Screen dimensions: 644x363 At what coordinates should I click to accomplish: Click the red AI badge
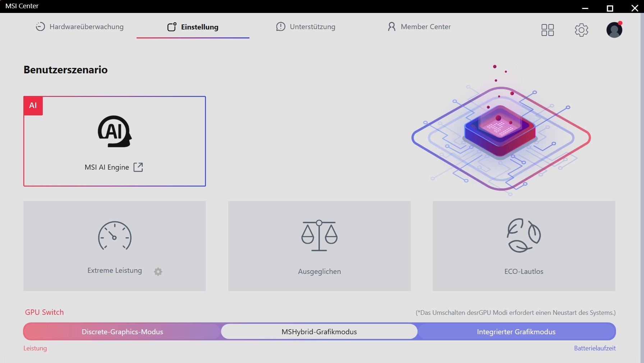(x=33, y=106)
